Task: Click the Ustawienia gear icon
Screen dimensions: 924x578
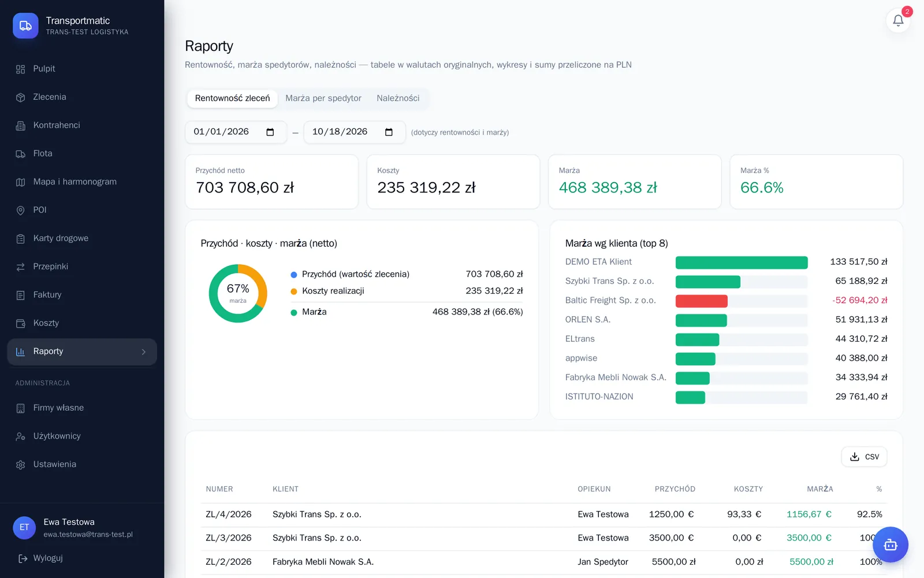Action: click(x=21, y=465)
